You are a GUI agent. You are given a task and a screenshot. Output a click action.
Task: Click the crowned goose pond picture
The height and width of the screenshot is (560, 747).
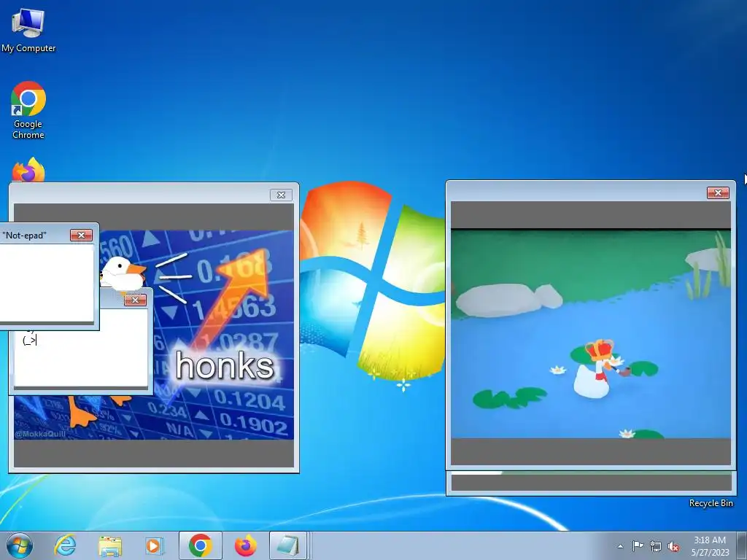point(591,334)
